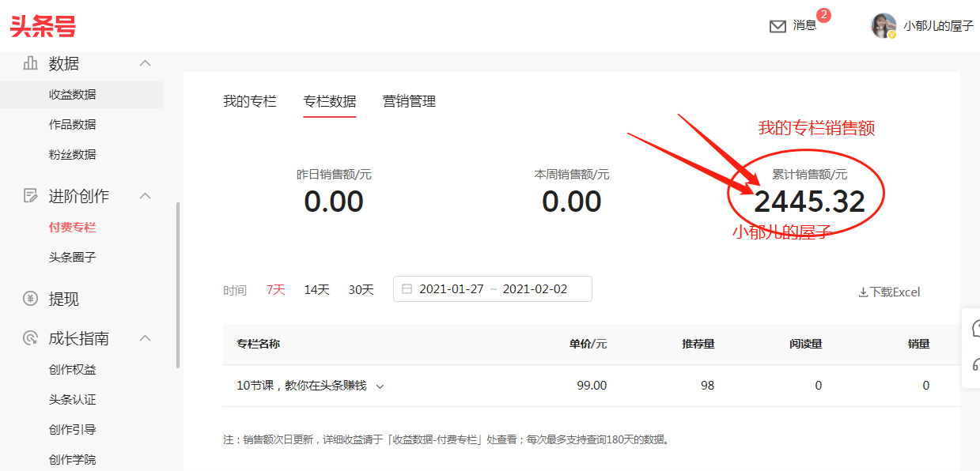980x471 pixels.
Task: Open the 成长指南 compass icon
Action: click(30, 338)
